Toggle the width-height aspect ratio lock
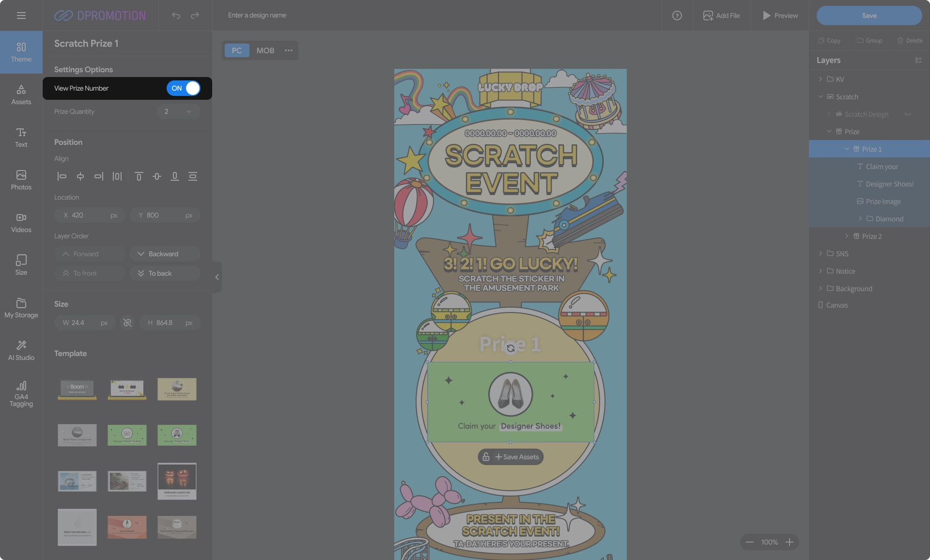Screen dimensions: 930x560 (x=127, y=323)
